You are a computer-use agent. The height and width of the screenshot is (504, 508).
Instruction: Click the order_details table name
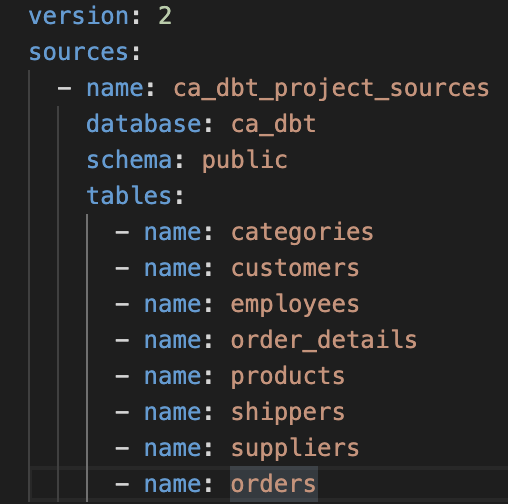point(324,340)
